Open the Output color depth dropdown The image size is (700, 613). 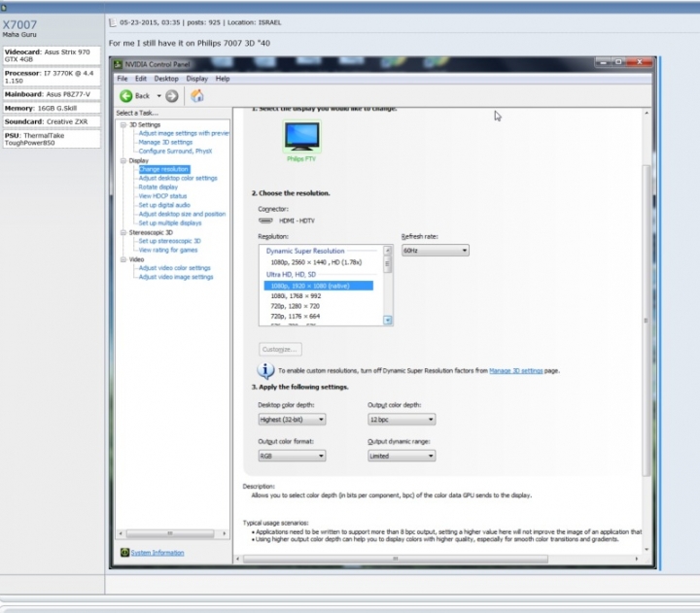pyautogui.click(x=402, y=420)
